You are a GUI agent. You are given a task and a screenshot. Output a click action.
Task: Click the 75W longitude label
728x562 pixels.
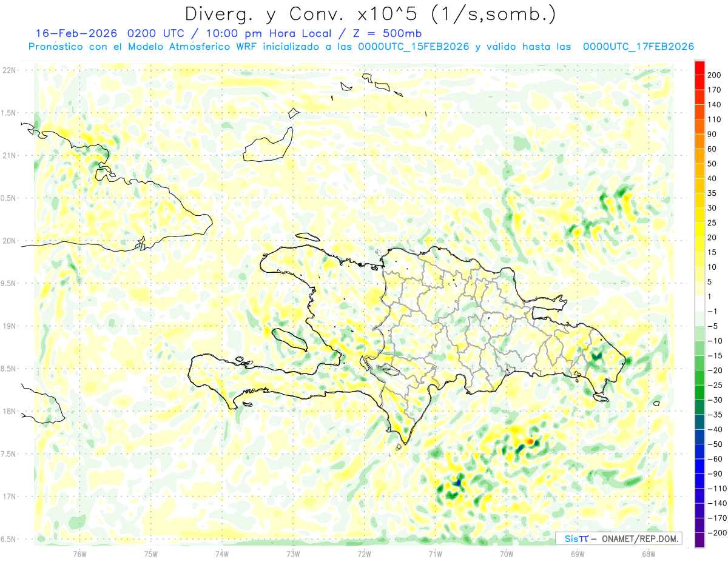tap(150, 553)
